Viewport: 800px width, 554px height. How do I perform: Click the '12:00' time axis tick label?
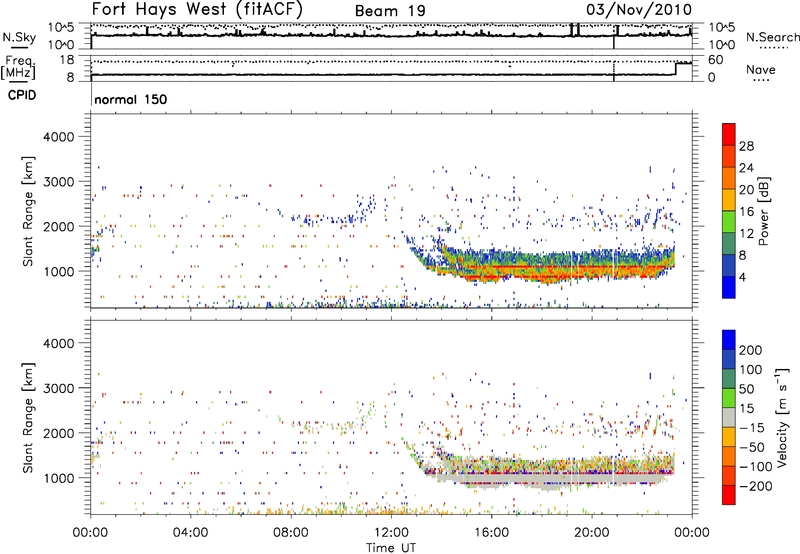[x=391, y=533]
